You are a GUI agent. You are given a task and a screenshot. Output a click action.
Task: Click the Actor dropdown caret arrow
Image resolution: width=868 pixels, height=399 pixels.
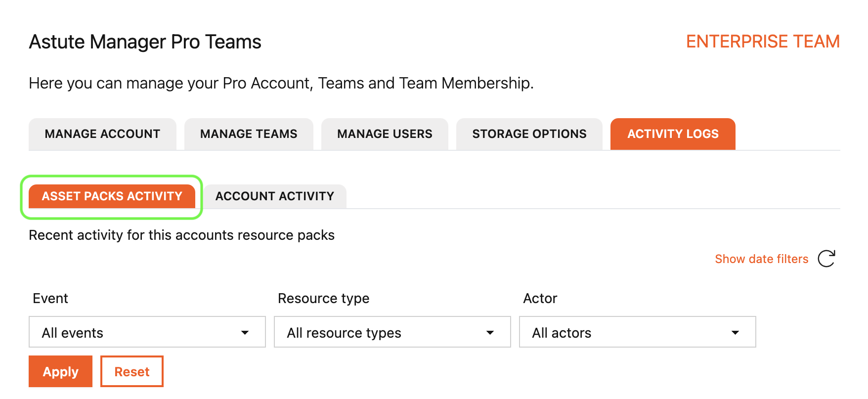(735, 333)
